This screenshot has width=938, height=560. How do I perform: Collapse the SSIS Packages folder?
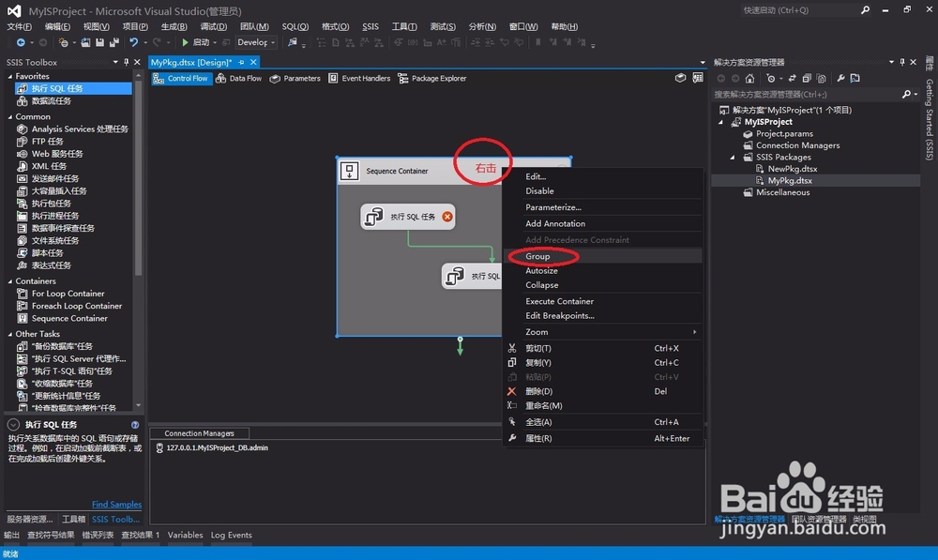click(733, 158)
